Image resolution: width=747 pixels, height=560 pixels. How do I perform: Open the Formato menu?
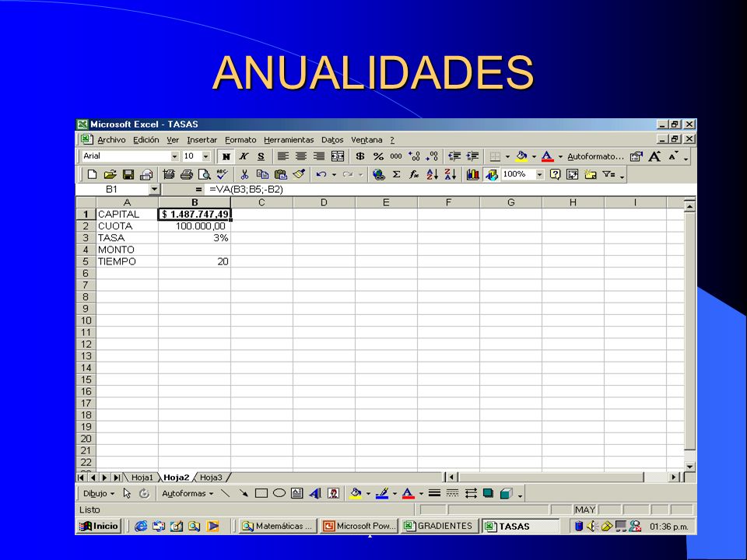pyautogui.click(x=240, y=140)
